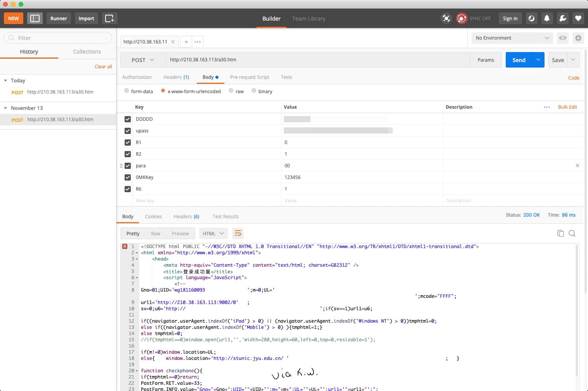Click the Clear all link

[103, 67]
